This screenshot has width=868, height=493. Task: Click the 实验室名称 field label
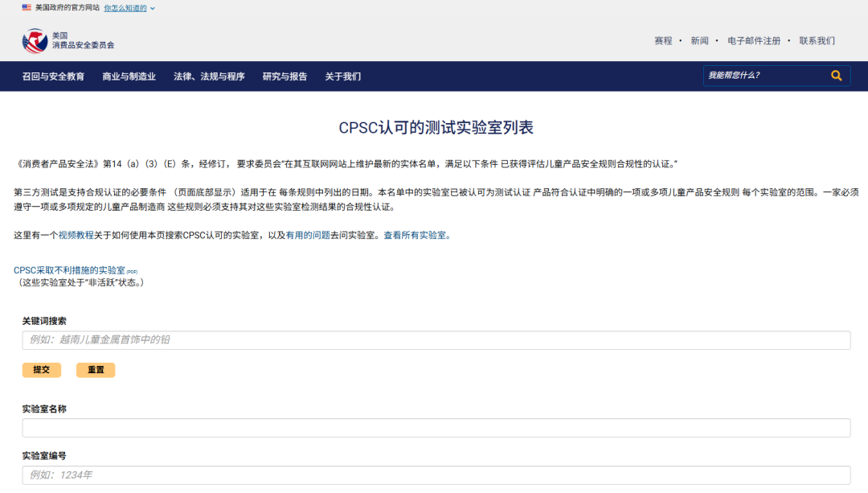pyautogui.click(x=44, y=409)
